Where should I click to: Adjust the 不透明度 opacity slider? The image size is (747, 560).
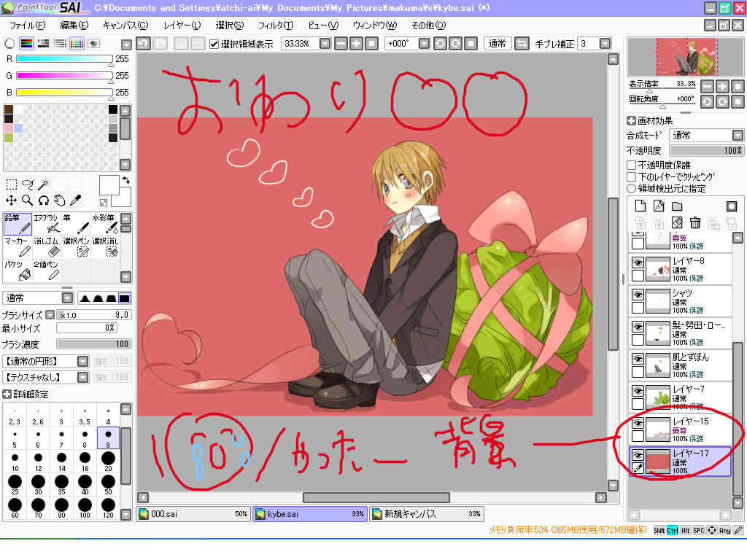tap(706, 150)
